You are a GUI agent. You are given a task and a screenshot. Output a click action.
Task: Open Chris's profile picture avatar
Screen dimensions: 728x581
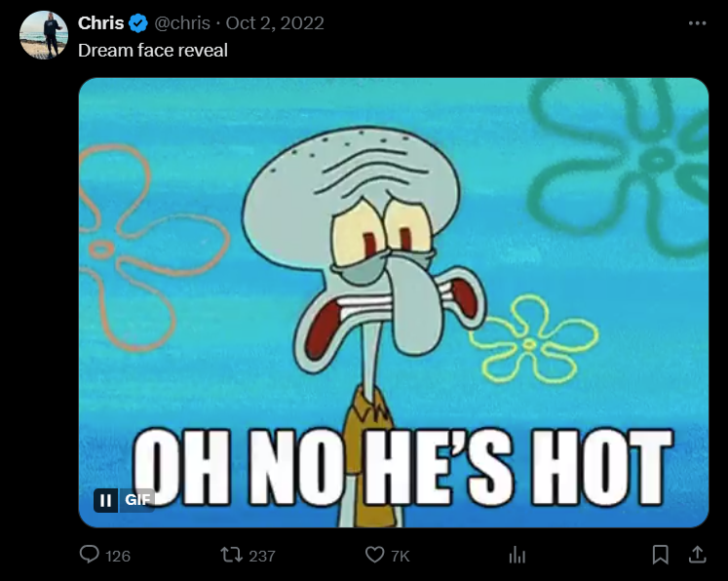coord(44,35)
